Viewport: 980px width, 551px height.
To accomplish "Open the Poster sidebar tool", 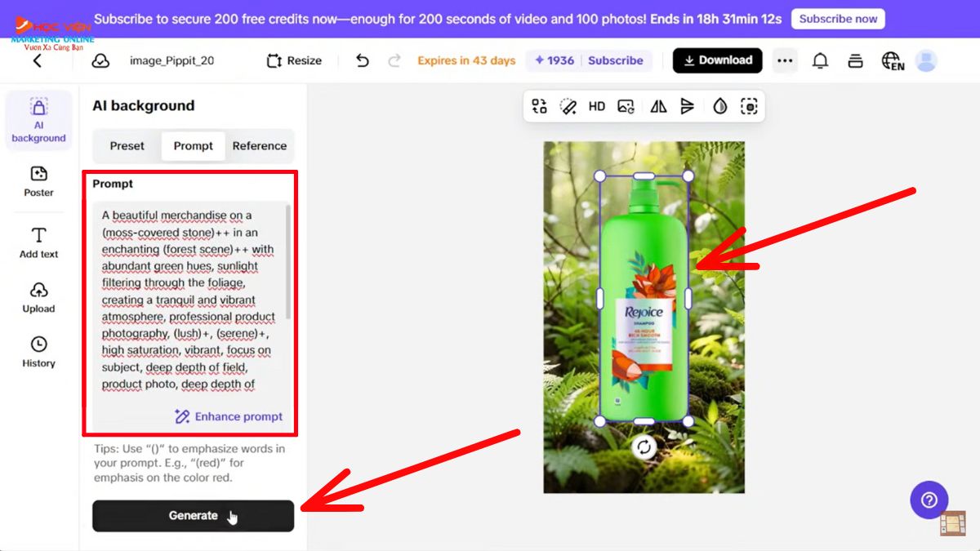I will [38, 181].
